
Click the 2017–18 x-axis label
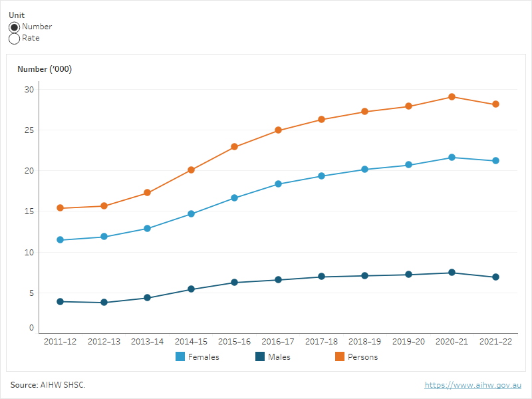pyautogui.click(x=321, y=341)
